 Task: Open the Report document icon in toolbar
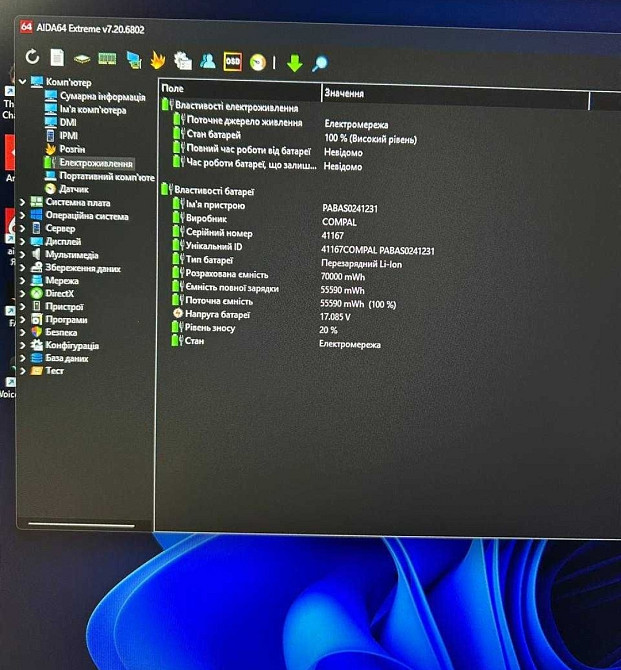coord(57,58)
